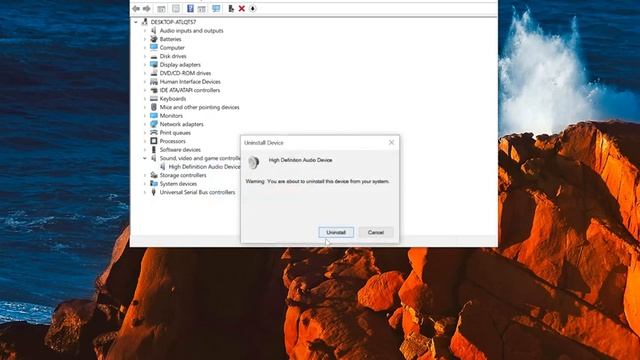This screenshot has width=640, height=360.
Task: Select the Computer tree item
Action: pyautogui.click(x=172, y=48)
